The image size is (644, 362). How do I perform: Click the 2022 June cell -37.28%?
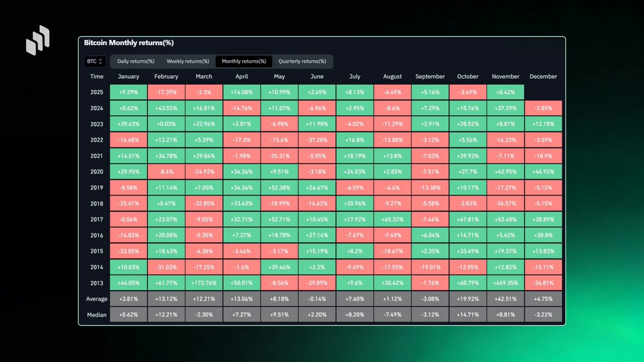pyautogui.click(x=317, y=139)
